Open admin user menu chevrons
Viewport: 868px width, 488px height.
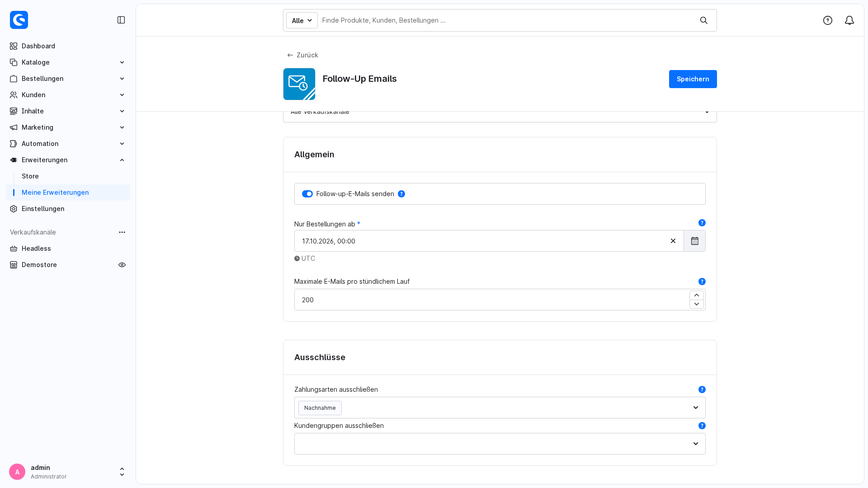[x=122, y=472]
